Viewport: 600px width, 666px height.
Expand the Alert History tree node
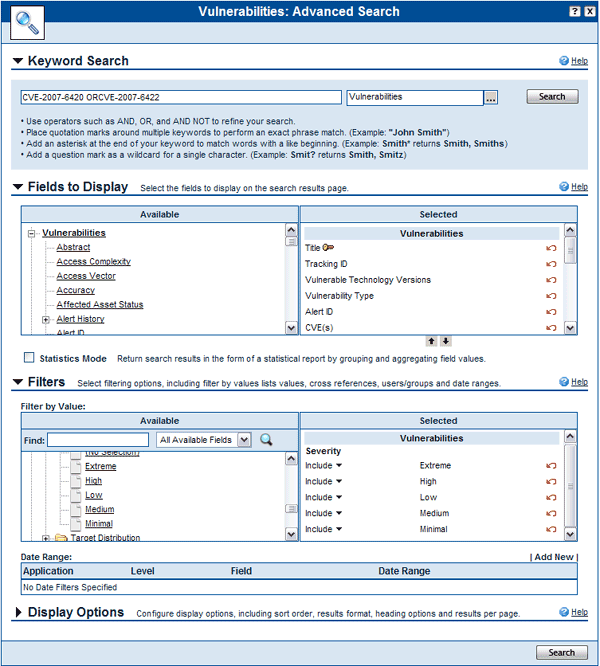pyautogui.click(x=46, y=319)
